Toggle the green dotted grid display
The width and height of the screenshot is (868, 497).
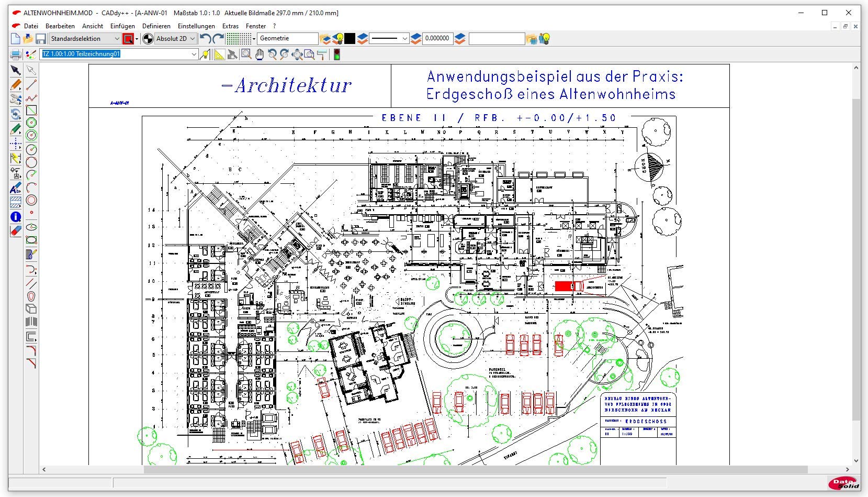point(239,39)
